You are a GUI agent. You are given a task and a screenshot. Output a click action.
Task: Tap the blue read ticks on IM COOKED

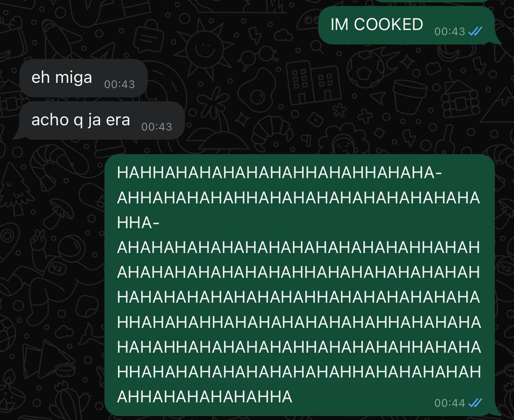tap(475, 31)
